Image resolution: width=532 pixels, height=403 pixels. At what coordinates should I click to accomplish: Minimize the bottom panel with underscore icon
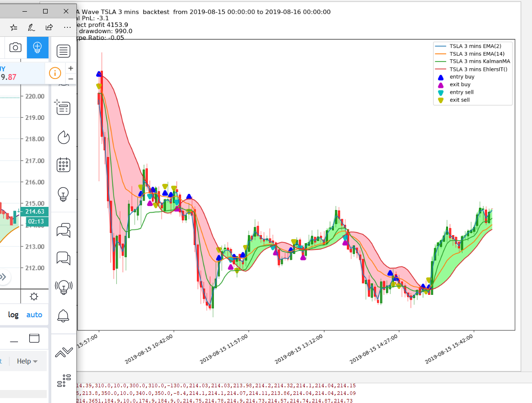pyautogui.click(x=14, y=342)
